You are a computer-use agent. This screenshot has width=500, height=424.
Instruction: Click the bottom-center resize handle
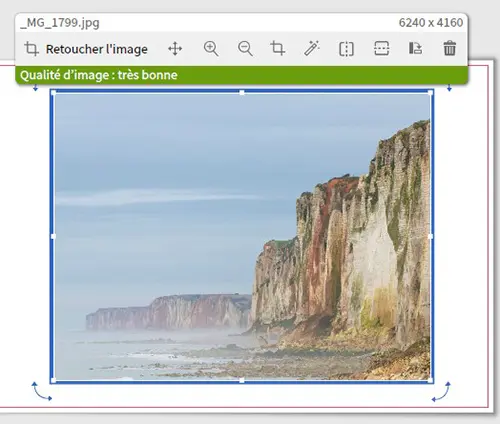pos(242,380)
